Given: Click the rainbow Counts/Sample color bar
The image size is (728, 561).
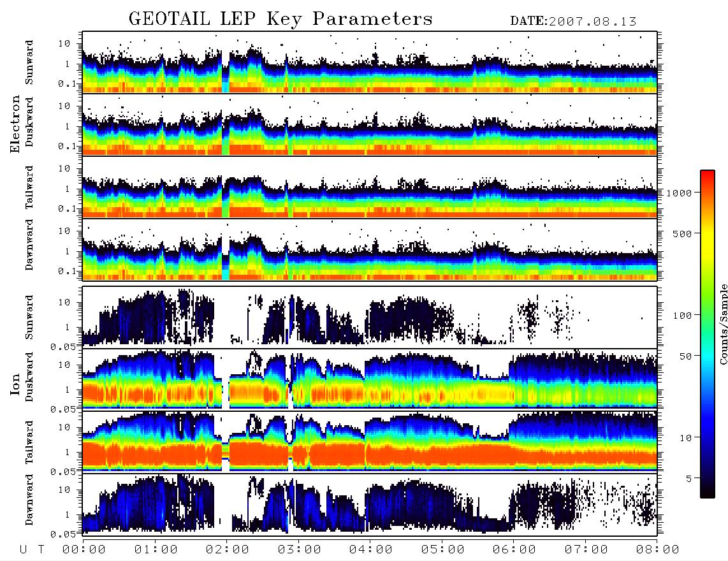Looking at the screenshot, I should coord(707,335).
